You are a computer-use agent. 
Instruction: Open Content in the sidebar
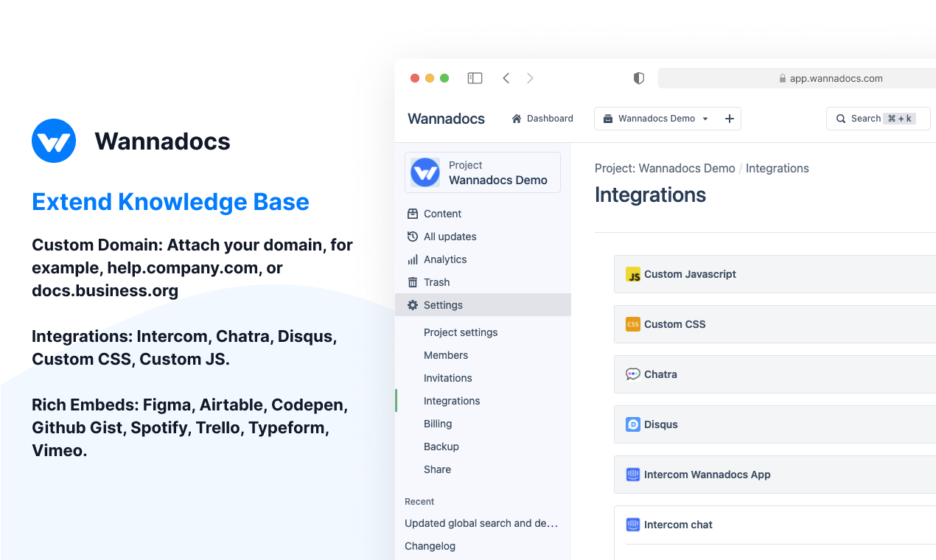point(483,214)
